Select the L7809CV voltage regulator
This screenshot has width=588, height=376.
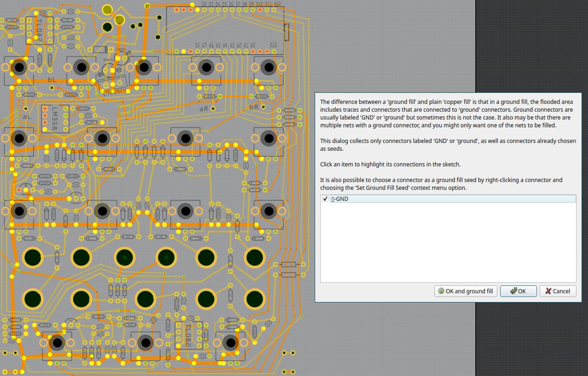click(112, 85)
